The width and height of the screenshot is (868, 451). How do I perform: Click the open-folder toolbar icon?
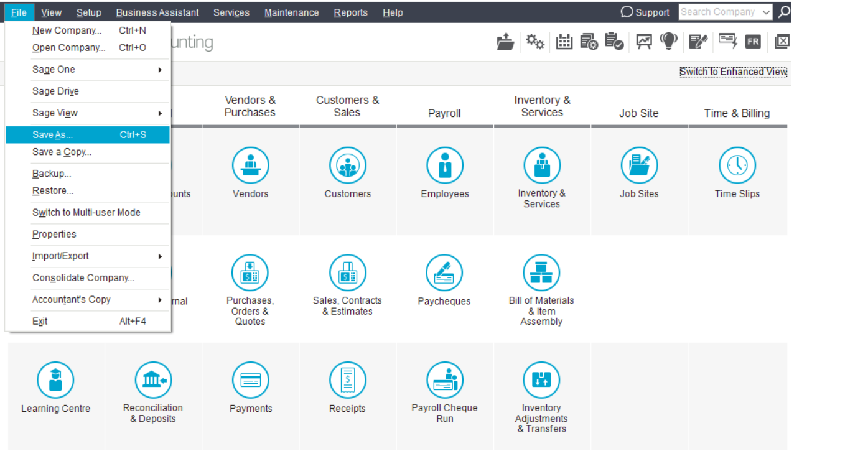click(506, 42)
